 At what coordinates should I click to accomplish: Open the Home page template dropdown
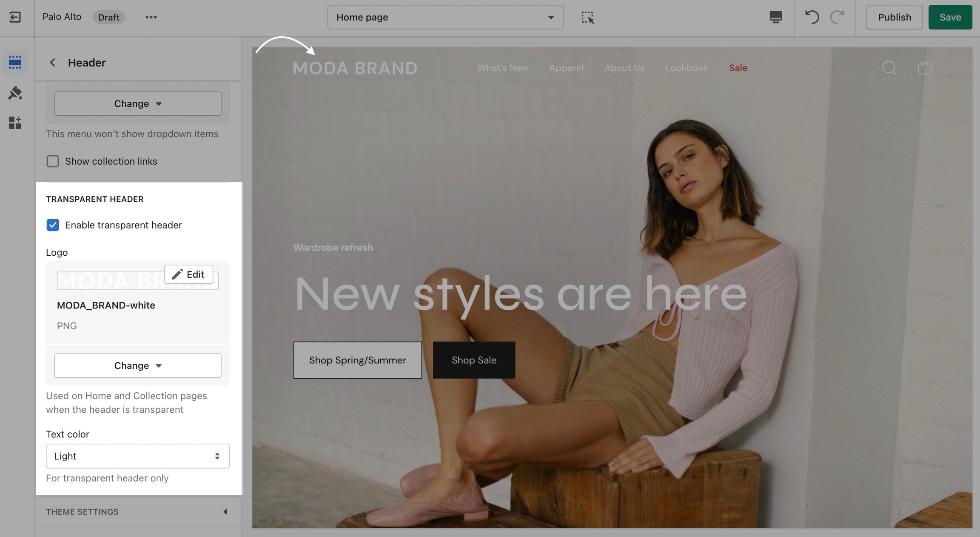click(445, 17)
